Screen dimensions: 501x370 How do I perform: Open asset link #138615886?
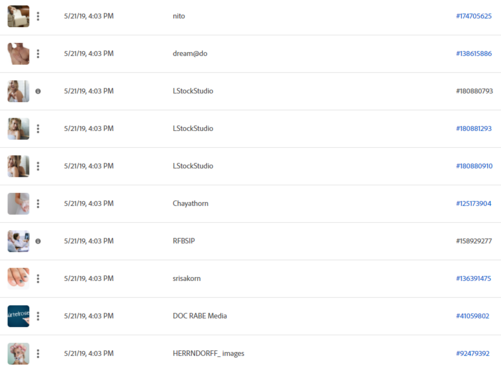[x=474, y=54]
